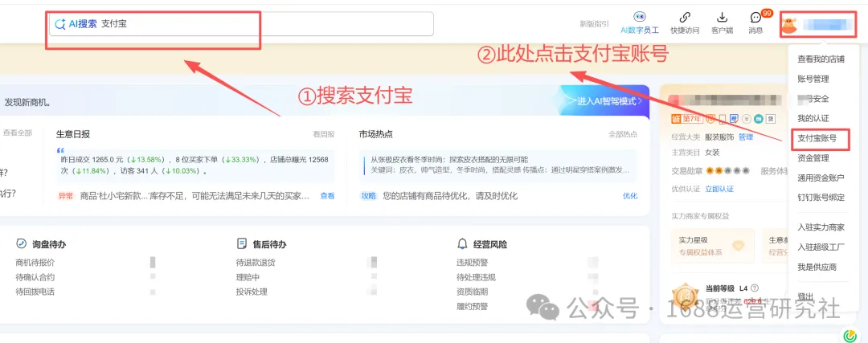The height and width of the screenshot is (343, 868).
Task: Click the AI搜索 magnifier icon
Action: tap(60, 24)
